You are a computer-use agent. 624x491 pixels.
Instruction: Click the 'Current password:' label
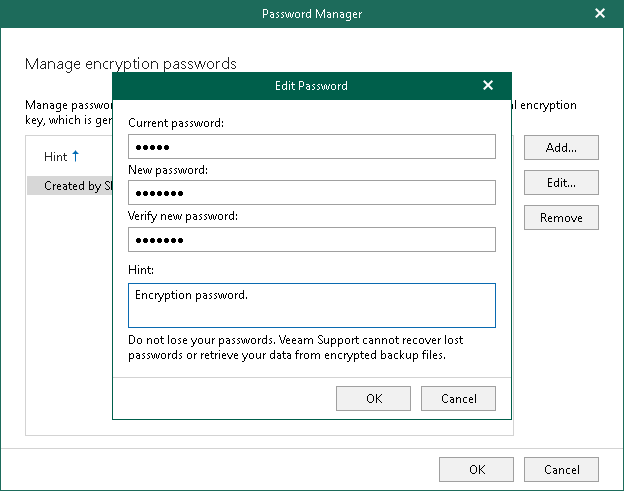[175, 123]
